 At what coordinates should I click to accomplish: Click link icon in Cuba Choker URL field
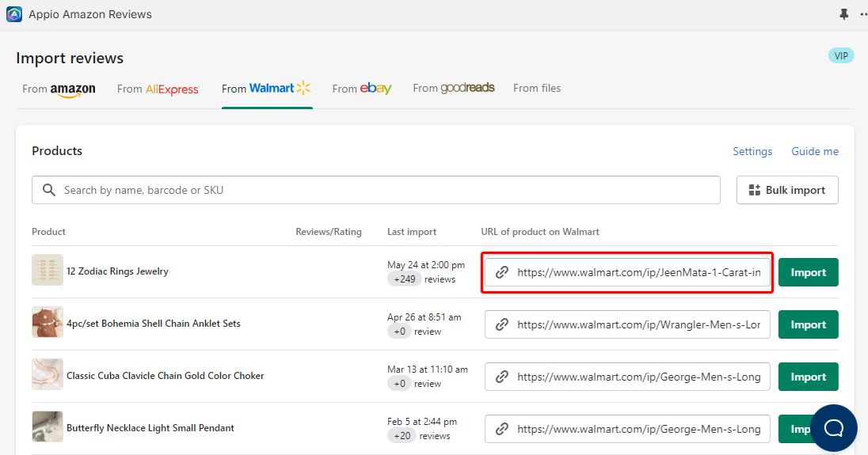[501, 377]
